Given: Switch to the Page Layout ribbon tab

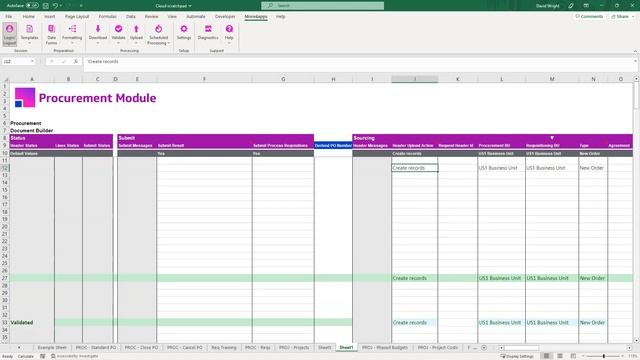Looking at the screenshot, I should [x=77, y=17].
